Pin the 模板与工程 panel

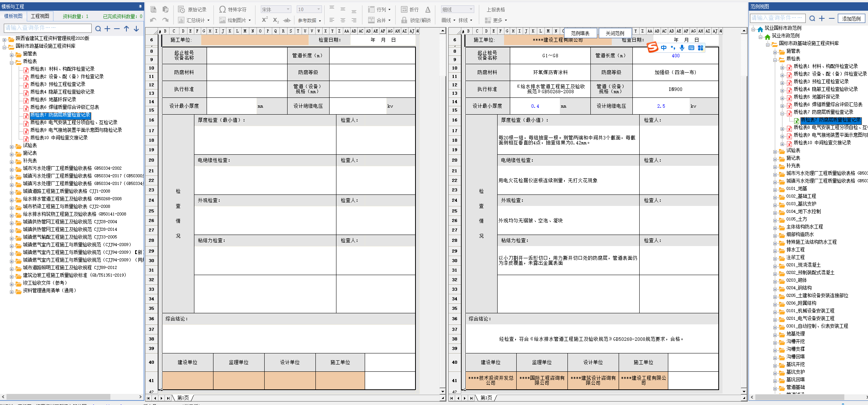tap(140, 6)
